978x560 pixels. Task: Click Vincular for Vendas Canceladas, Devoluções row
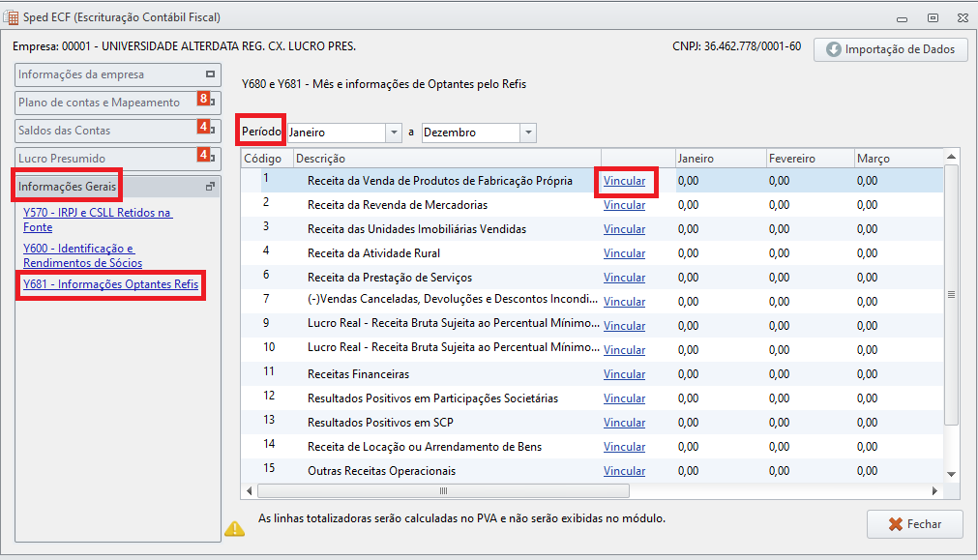[x=624, y=302]
